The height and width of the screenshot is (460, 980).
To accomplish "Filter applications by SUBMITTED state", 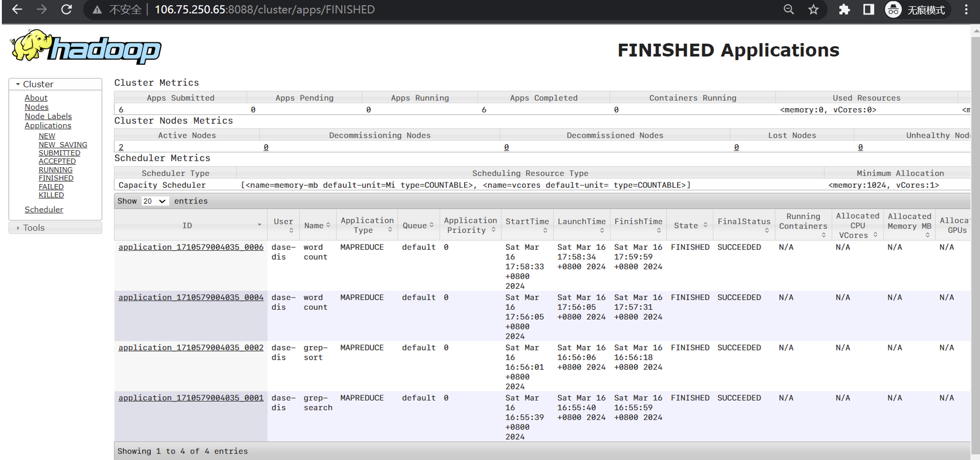I will (59, 153).
